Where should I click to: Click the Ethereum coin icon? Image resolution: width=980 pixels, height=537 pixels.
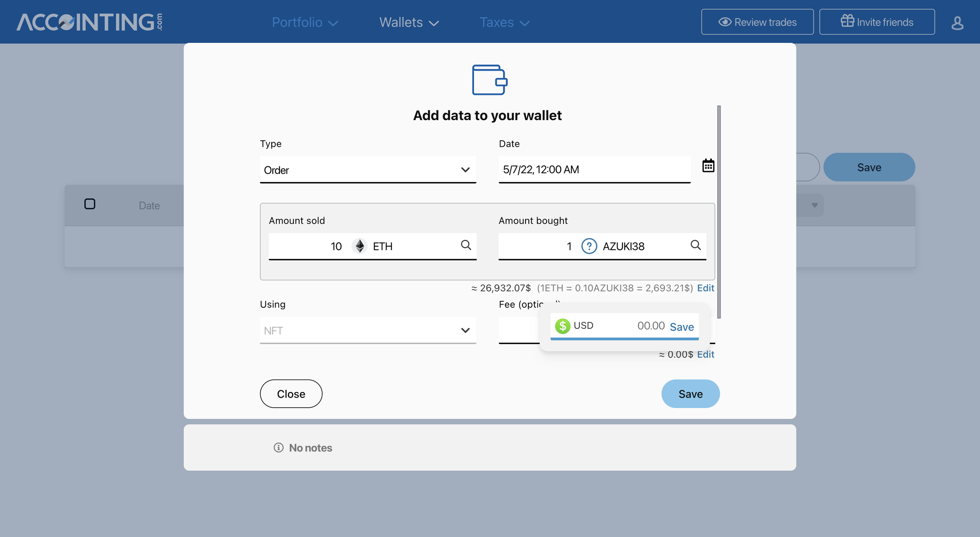tap(359, 246)
